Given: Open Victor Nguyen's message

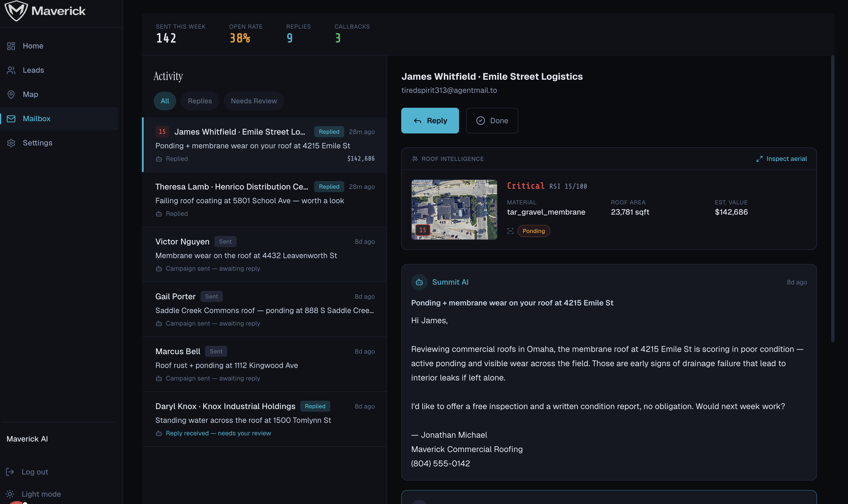Looking at the screenshot, I should tap(265, 254).
